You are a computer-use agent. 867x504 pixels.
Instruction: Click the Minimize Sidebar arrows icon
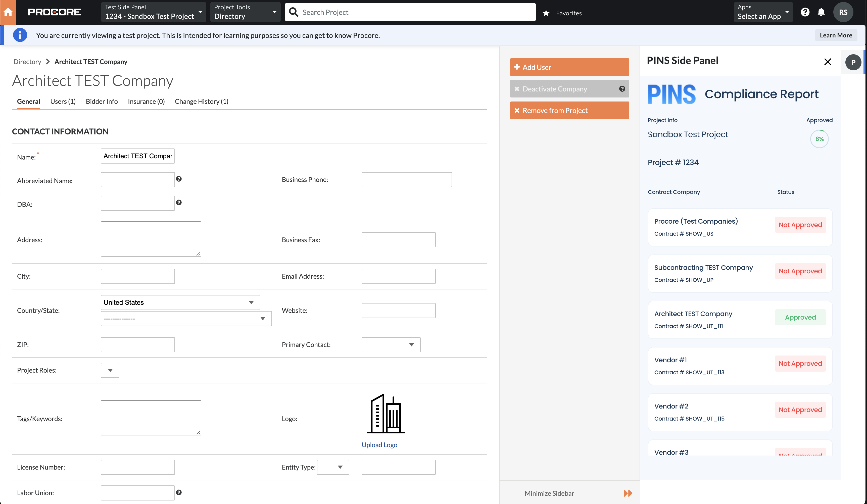(x=628, y=493)
